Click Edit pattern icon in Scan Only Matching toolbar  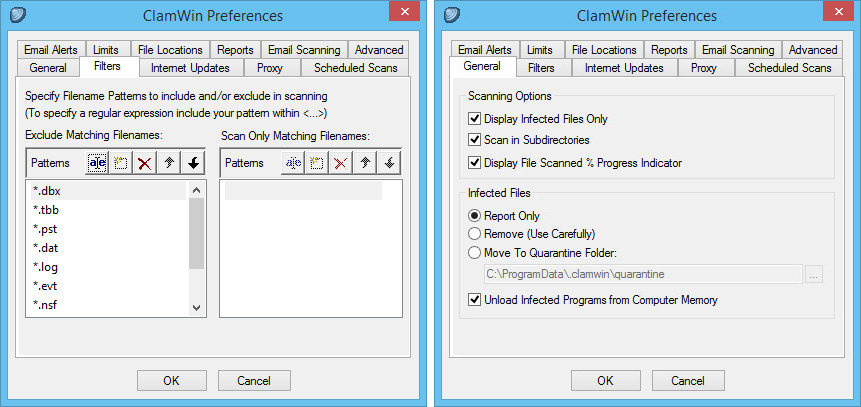click(x=292, y=163)
